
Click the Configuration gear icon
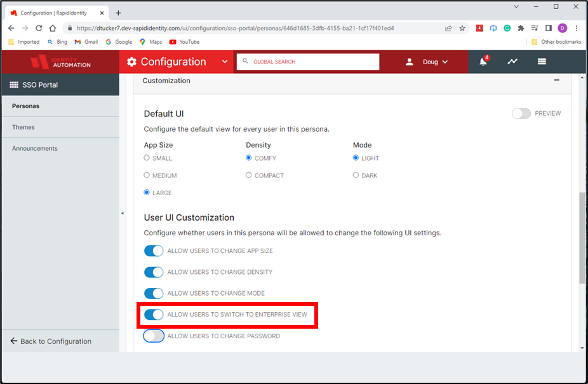click(131, 62)
